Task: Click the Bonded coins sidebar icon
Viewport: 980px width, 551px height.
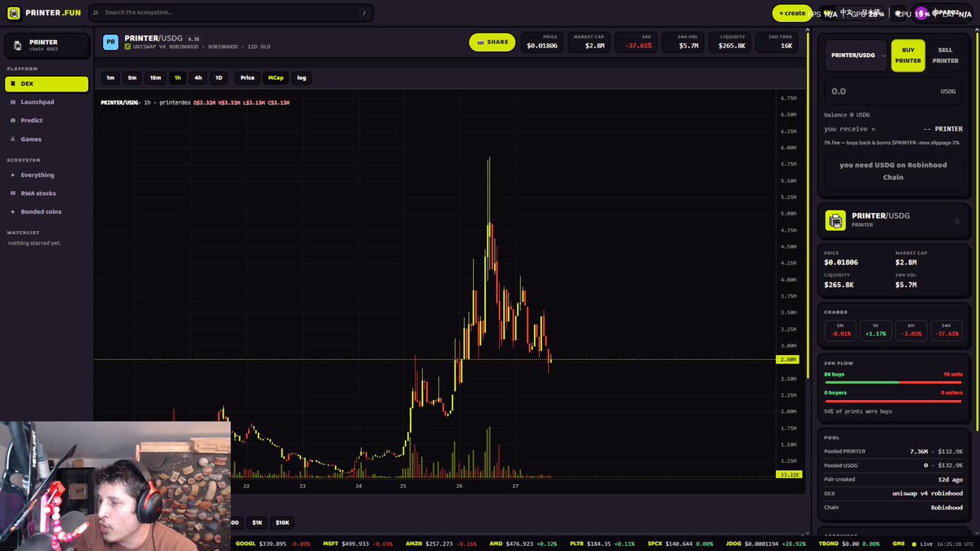Action: tap(12, 211)
